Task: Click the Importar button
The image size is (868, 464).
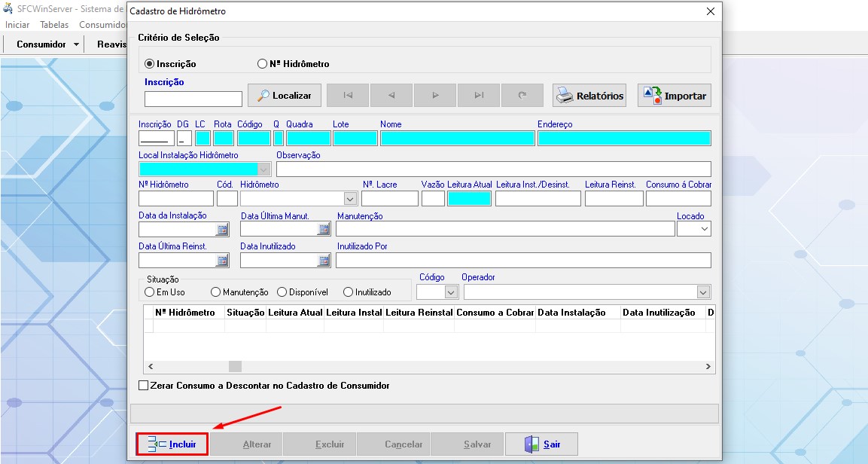Action: (x=674, y=96)
